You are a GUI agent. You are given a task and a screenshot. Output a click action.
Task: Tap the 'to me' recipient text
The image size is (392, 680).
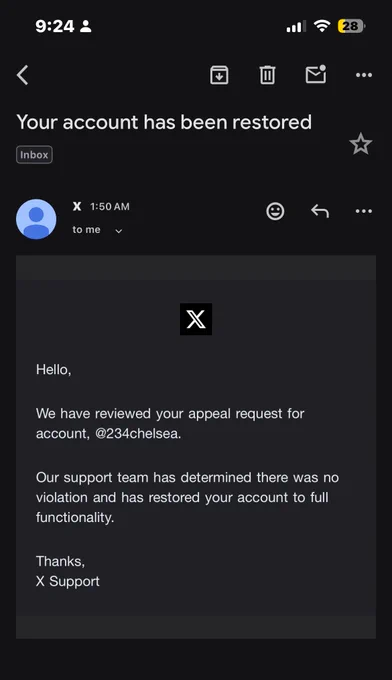86,230
